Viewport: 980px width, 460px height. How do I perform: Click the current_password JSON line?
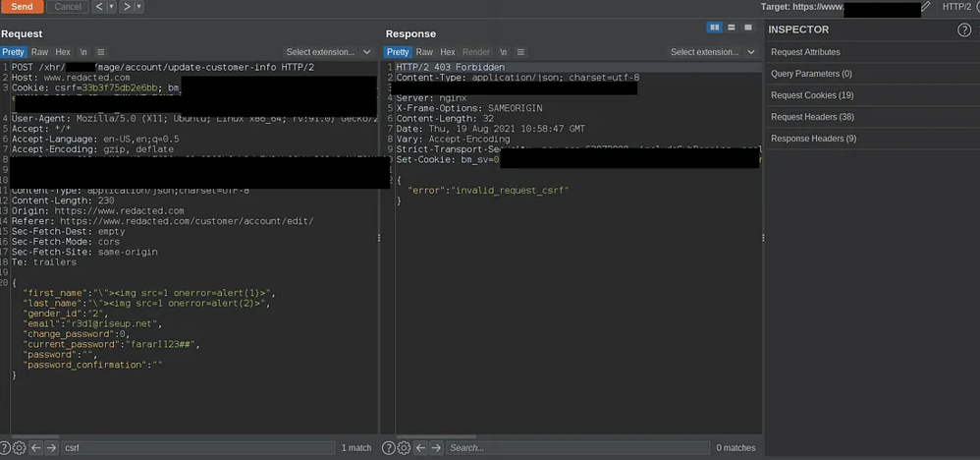(111, 344)
